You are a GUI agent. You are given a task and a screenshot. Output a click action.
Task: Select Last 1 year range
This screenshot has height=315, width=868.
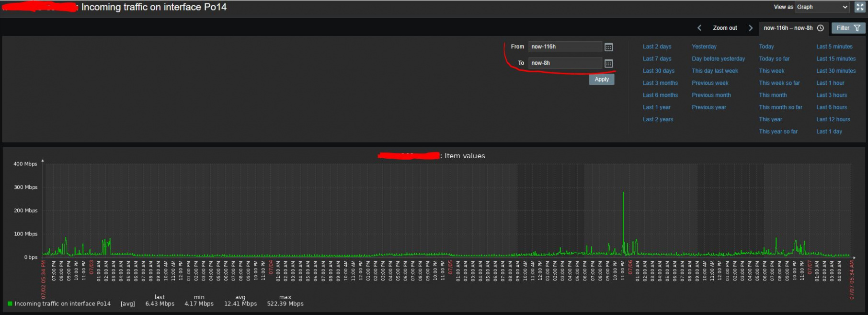tap(657, 107)
